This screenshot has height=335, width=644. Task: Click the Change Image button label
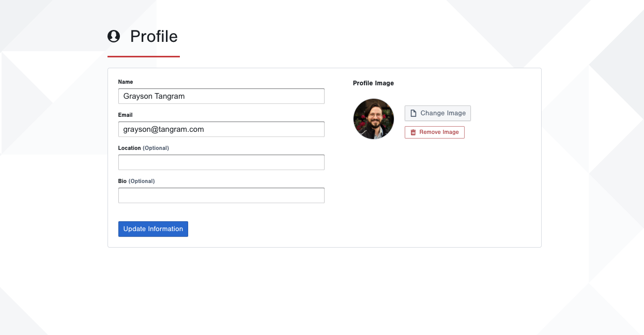point(443,113)
